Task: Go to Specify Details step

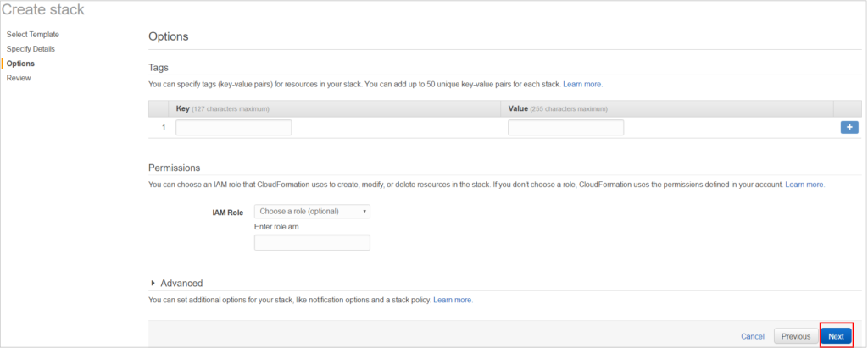Action: pos(31,49)
